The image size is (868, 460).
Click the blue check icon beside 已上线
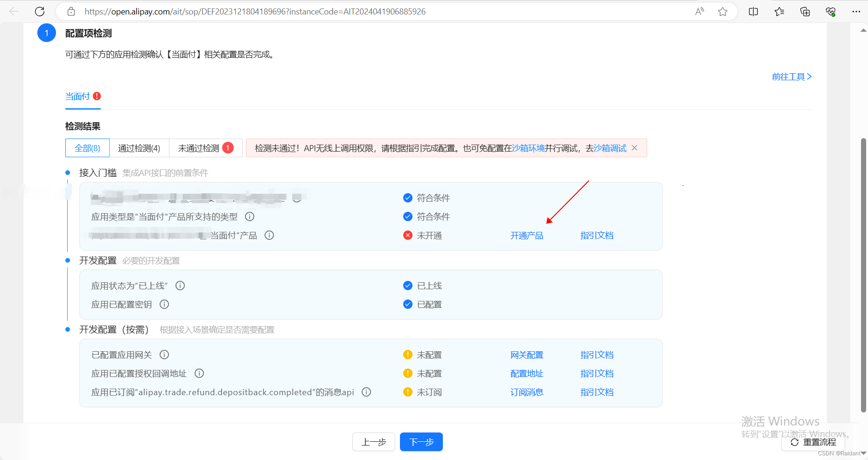[408, 286]
